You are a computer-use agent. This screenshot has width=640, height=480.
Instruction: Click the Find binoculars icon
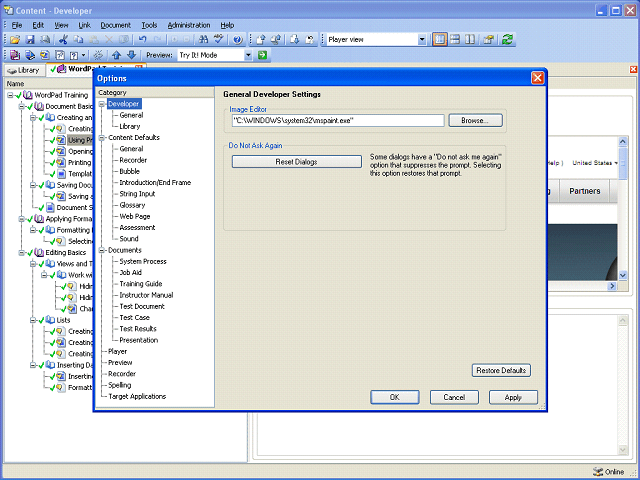203,40
